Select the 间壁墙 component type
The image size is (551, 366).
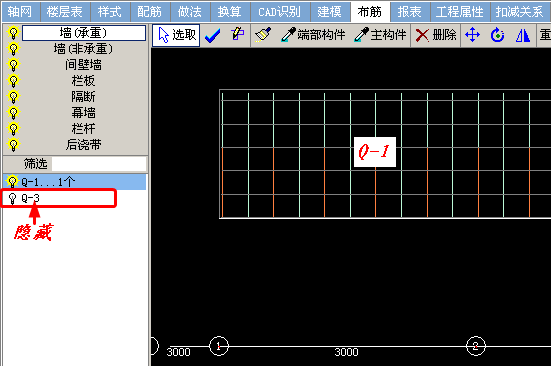coord(83,65)
